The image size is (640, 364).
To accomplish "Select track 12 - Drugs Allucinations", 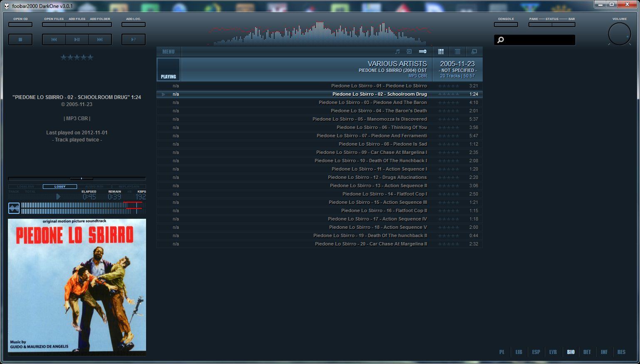I will pos(320,177).
